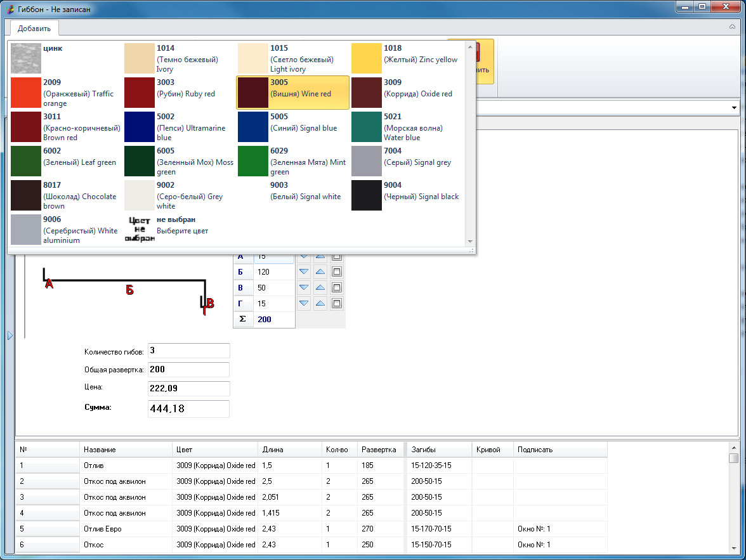Click the square button in row Г
Viewport: 746px width, 560px height.
coord(336,303)
